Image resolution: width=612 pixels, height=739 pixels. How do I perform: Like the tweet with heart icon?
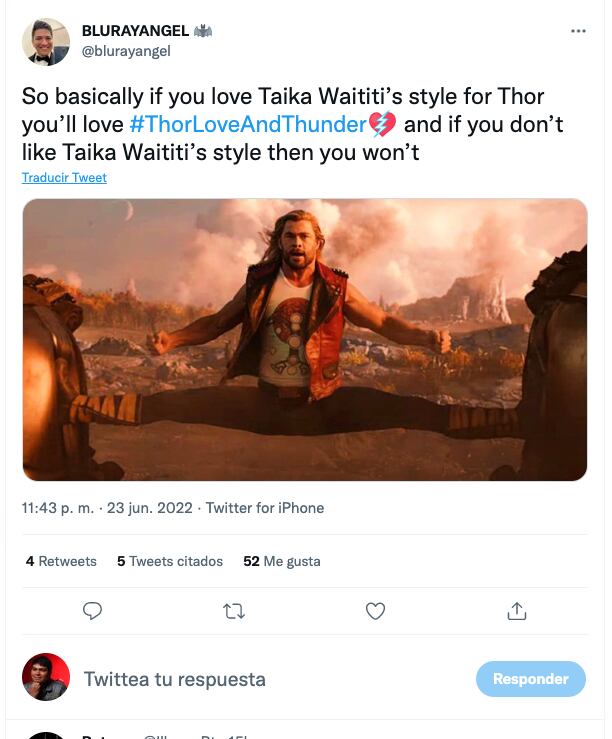[375, 610]
